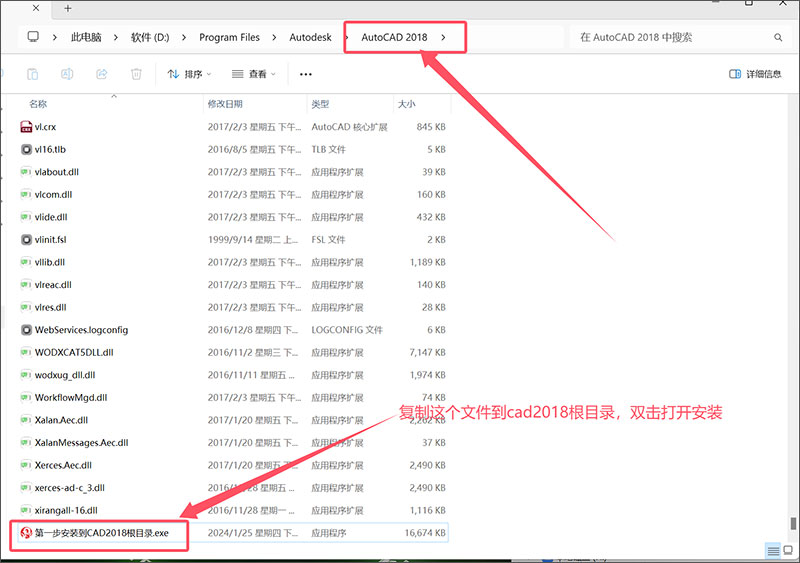Select the vllib.dll file icon
Viewport: 800px width, 563px height.
tap(26, 262)
